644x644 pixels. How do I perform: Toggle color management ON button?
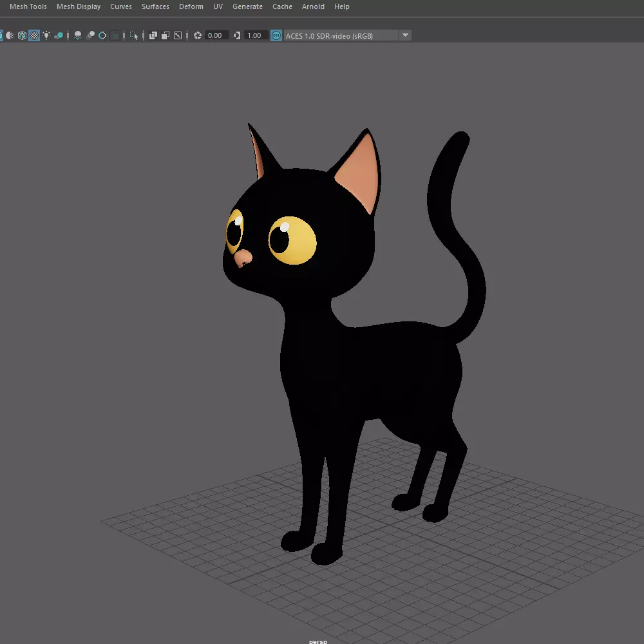276,35
